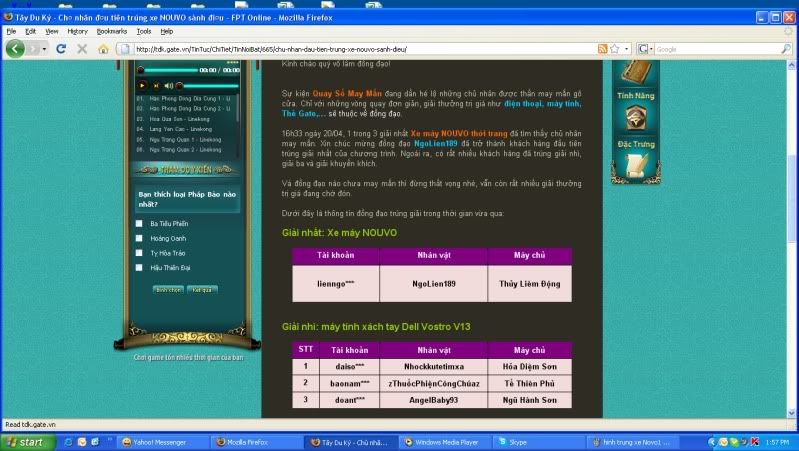The height and width of the screenshot is (451, 799).
Task: Switch to Mozilla Firefox taskbar window
Action: click(x=258, y=442)
